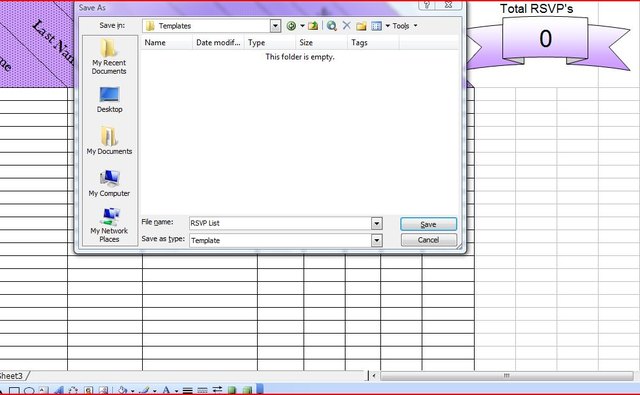Image resolution: width=640 pixels, height=395 pixels.
Task: Select My Computer in the places bar
Action: pyautogui.click(x=109, y=184)
